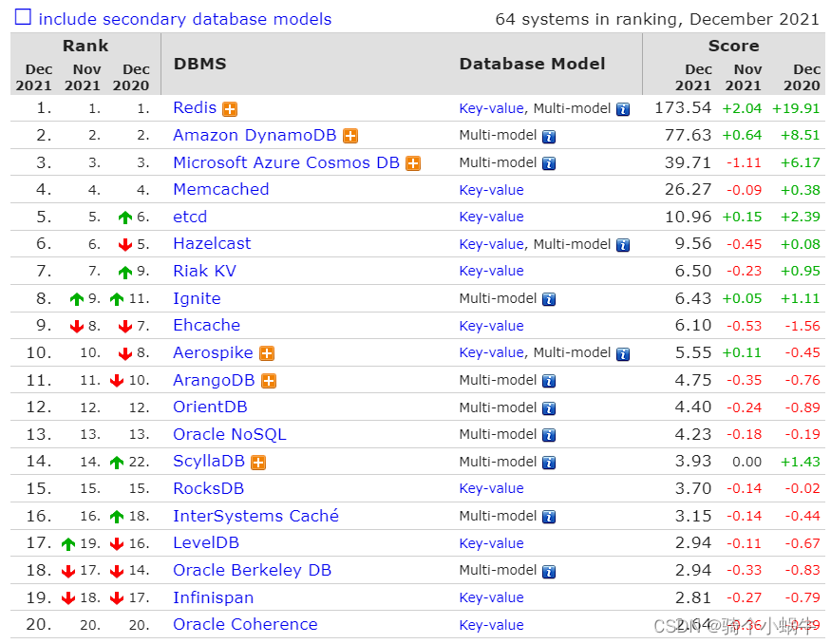Open the Hazelcast link
This screenshot has width=831, height=644.
click(212, 243)
